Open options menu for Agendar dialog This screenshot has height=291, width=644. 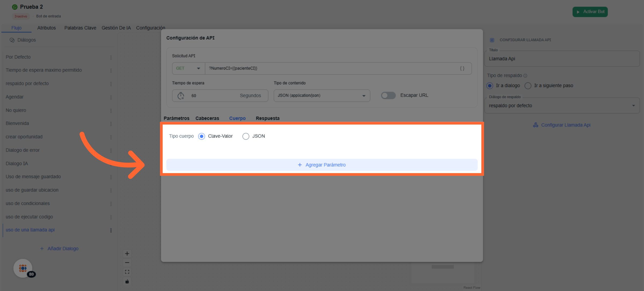(111, 97)
